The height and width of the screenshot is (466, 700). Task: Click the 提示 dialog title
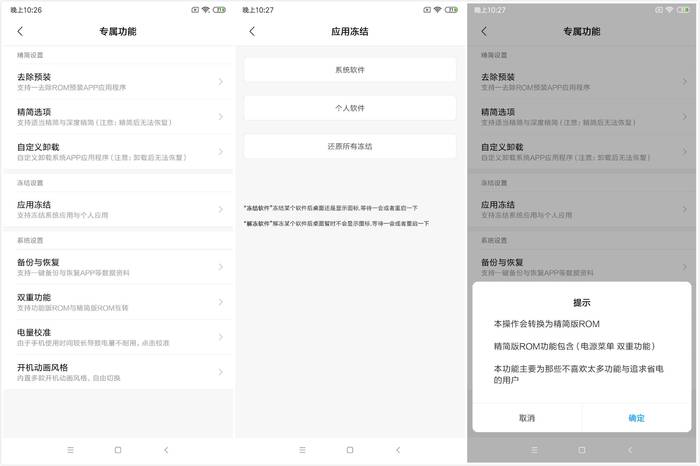(x=582, y=303)
